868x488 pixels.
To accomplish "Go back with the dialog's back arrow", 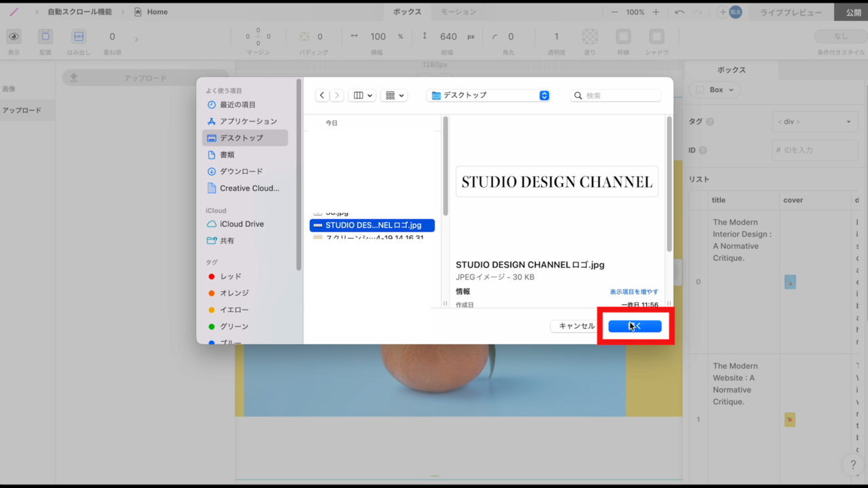I will click(322, 96).
